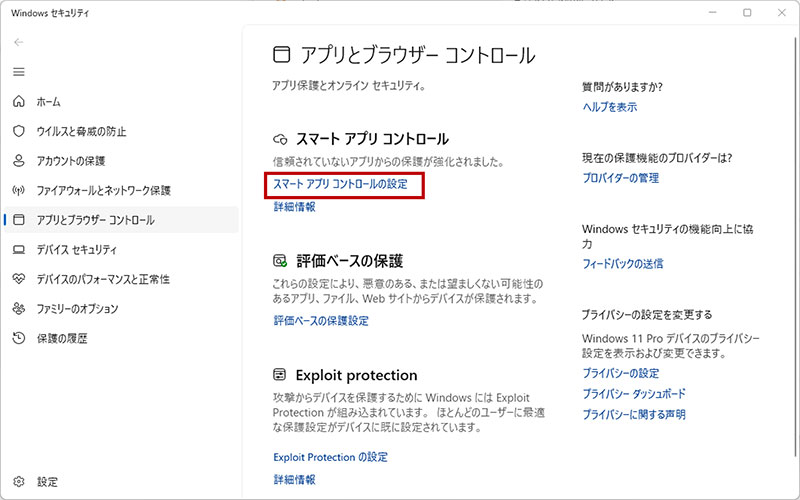Image resolution: width=800 pixels, height=500 pixels.
Task: Click the app and browser control window icon in sidebar
Action: (x=19, y=220)
